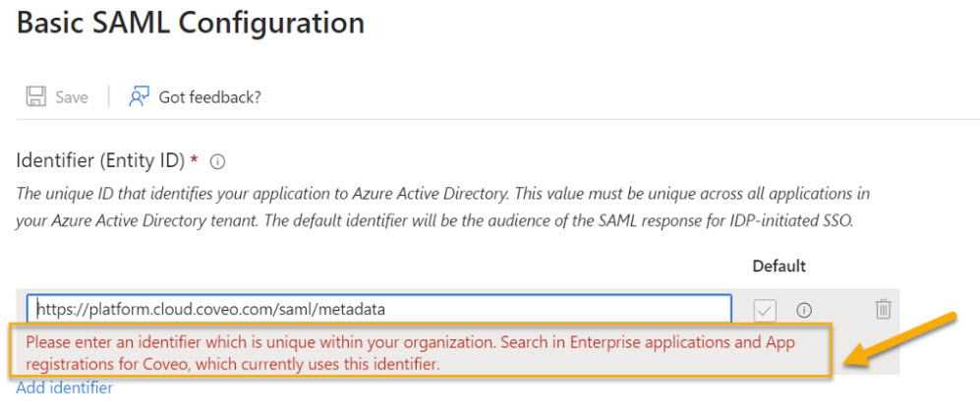Click the Identifier (Entity ID) label

[x=100, y=161]
